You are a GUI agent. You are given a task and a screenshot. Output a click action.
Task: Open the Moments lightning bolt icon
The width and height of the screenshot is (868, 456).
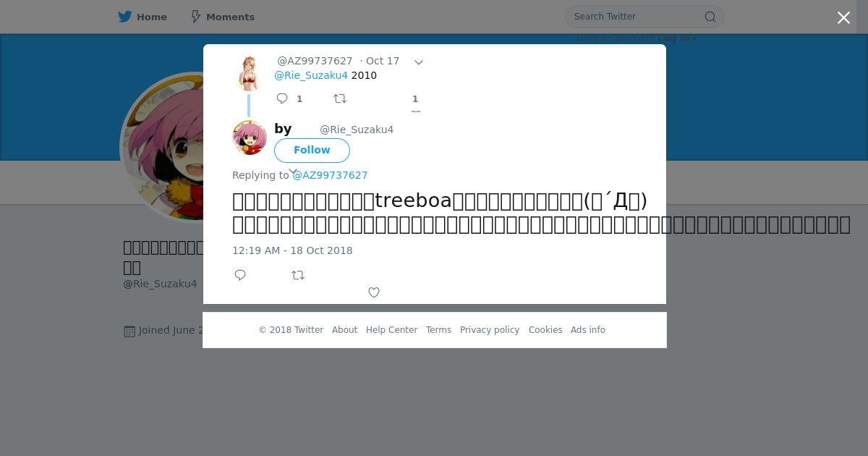tap(195, 17)
